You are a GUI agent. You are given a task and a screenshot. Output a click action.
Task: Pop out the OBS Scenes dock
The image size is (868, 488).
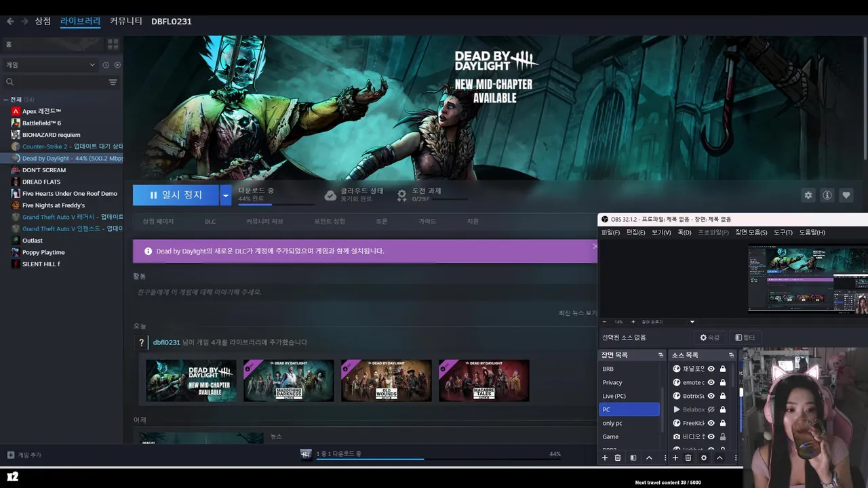(660, 355)
